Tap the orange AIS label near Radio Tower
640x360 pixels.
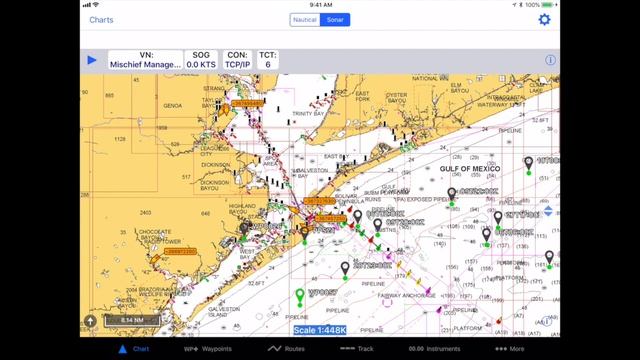coord(180,251)
